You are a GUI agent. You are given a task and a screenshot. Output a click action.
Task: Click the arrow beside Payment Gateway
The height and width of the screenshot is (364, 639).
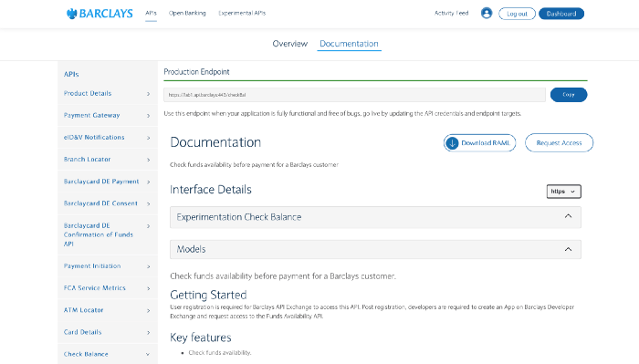pos(148,116)
